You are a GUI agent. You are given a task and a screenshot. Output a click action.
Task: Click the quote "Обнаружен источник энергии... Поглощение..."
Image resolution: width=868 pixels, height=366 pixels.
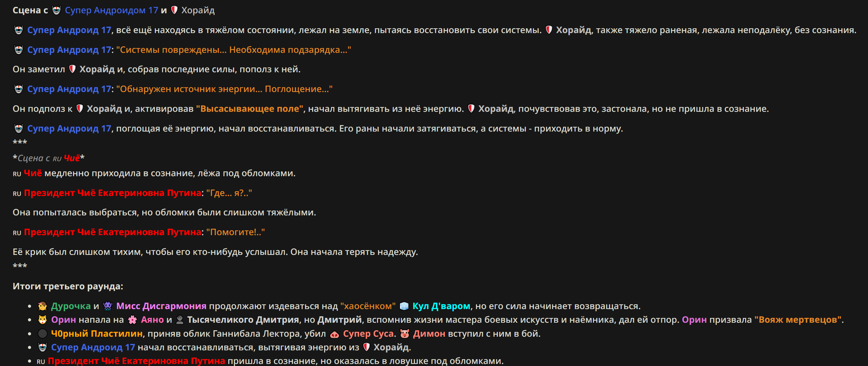225,89
